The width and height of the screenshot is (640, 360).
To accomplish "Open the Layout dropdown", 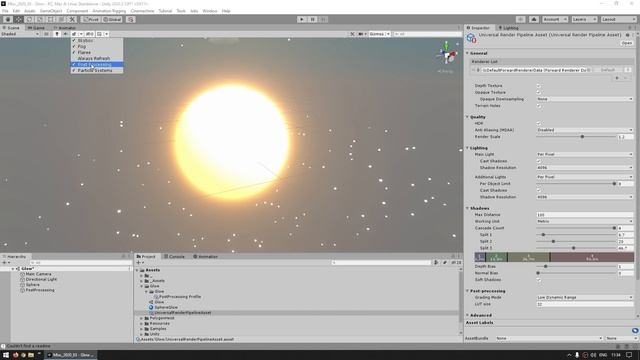I will [x=618, y=19].
